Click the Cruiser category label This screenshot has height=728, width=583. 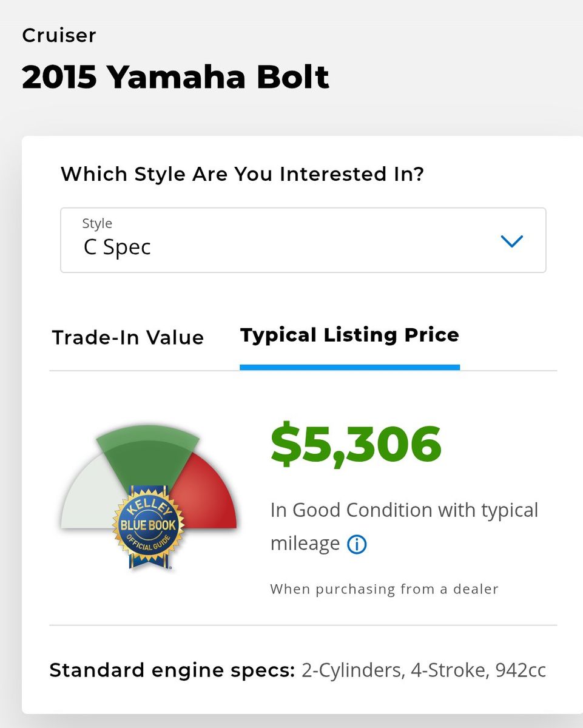59,35
